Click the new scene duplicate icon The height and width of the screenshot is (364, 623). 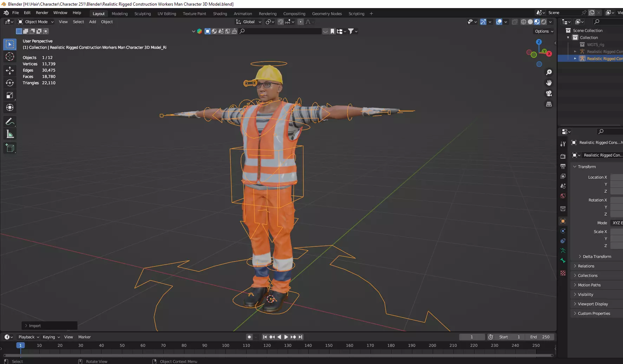tap(592, 13)
